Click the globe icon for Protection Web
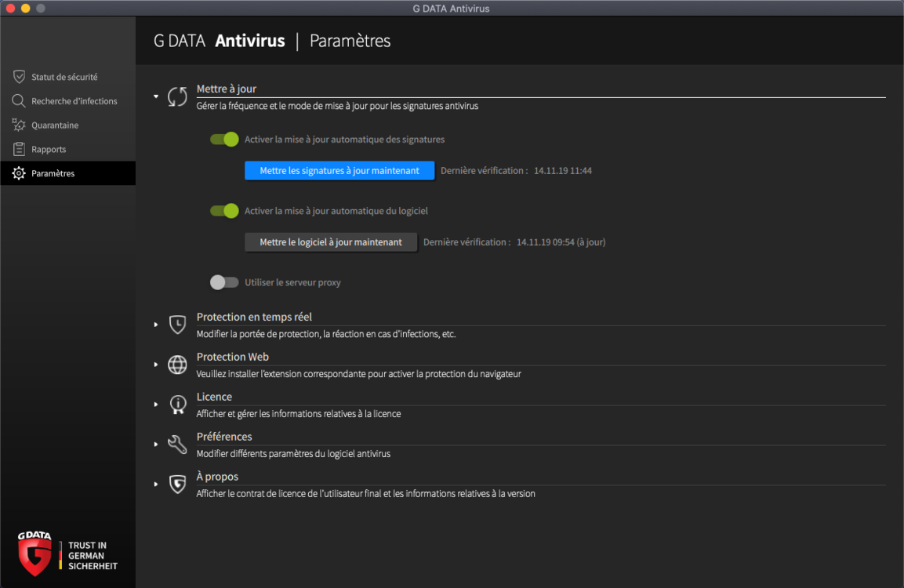904x588 pixels. [177, 365]
